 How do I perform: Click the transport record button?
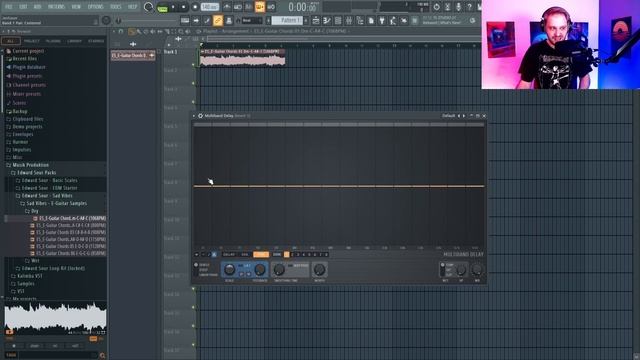click(x=195, y=7)
